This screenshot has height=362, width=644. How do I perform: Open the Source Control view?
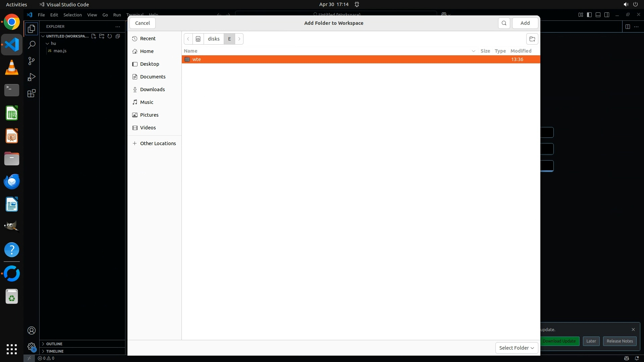point(32,61)
